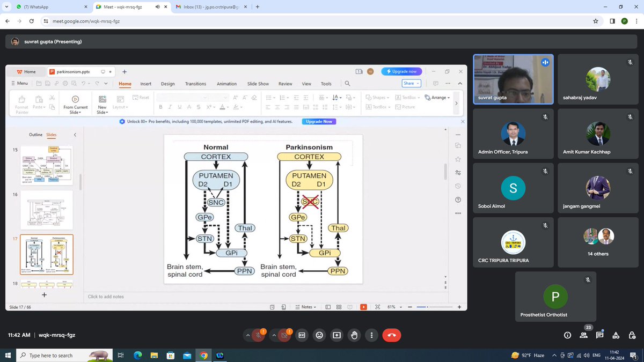The height and width of the screenshot is (362, 644).
Task: Switch to the Outline pane tab
Action: pos(35,135)
